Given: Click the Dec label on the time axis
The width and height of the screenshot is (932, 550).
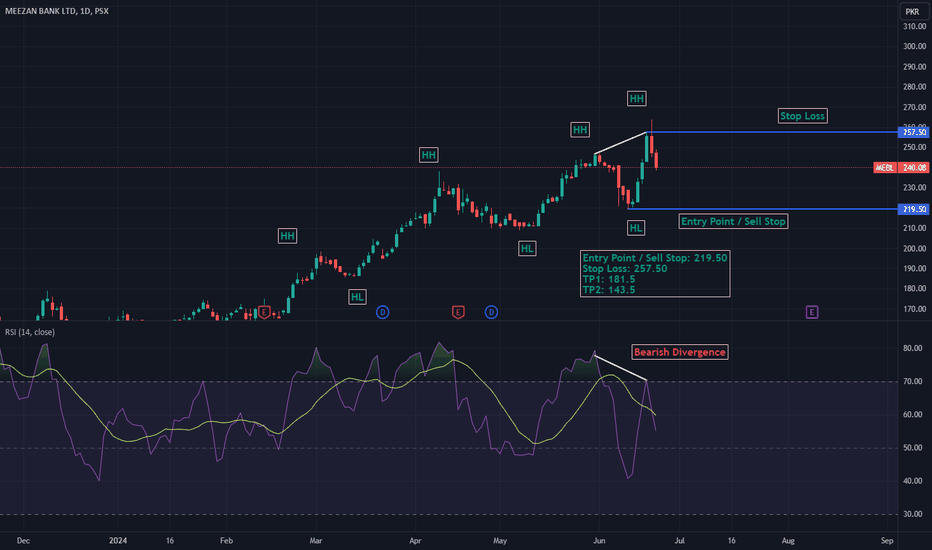Looking at the screenshot, I should tap(23, 540).
